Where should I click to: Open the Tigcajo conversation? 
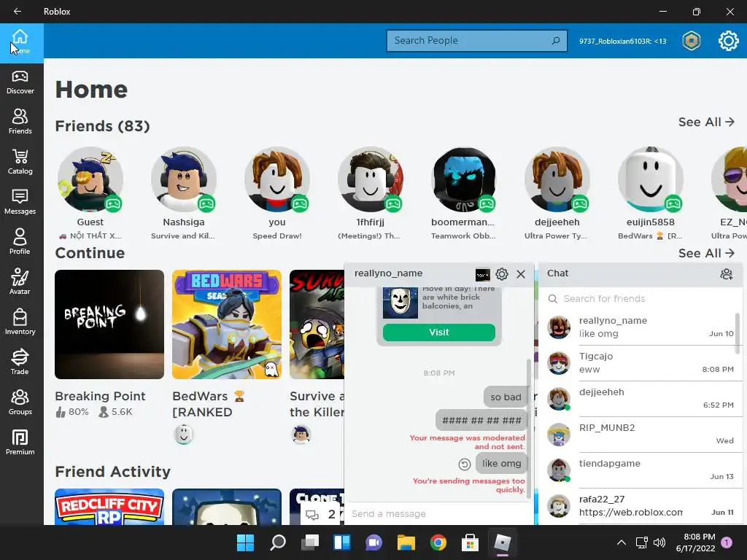pos(640,363)
